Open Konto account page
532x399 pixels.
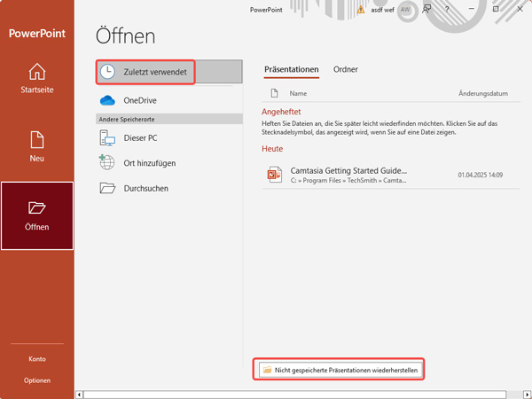coord(37,359)
